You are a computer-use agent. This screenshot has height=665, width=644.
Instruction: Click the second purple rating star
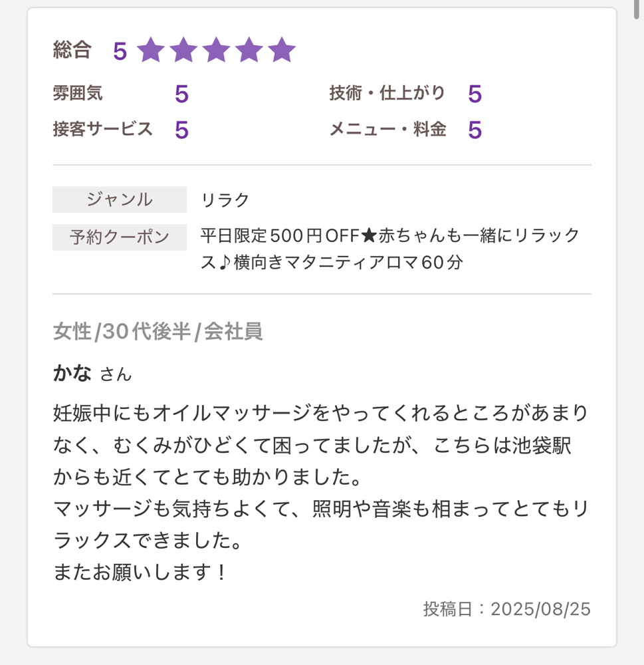tap(183, 50)
